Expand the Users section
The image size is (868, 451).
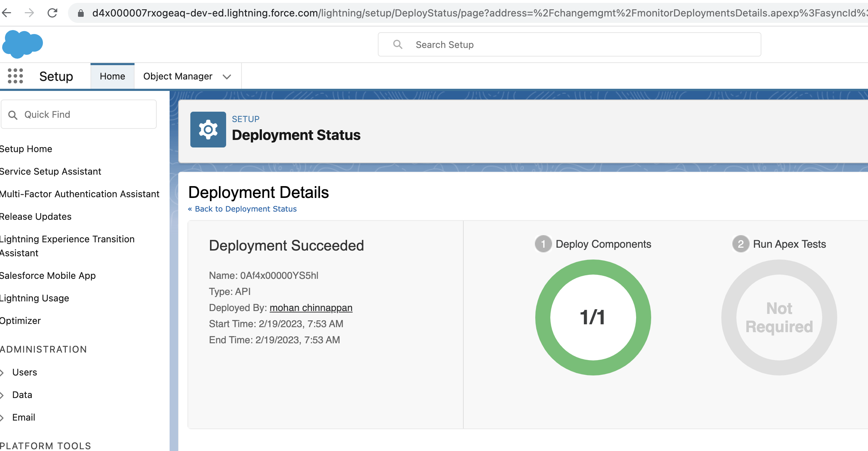pos(2,373)
